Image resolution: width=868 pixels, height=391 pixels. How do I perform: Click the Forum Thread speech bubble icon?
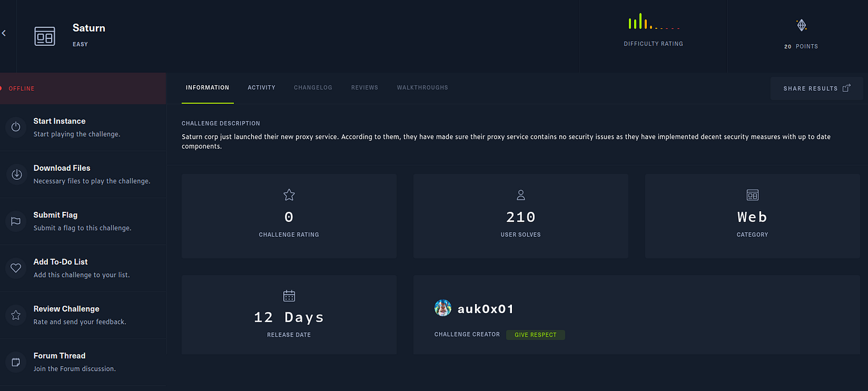(16, 362)
